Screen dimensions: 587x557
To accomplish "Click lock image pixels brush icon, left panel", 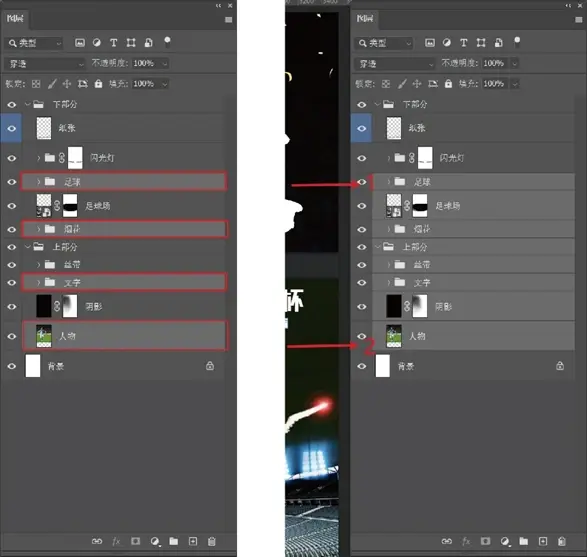I will coord(52,84).
